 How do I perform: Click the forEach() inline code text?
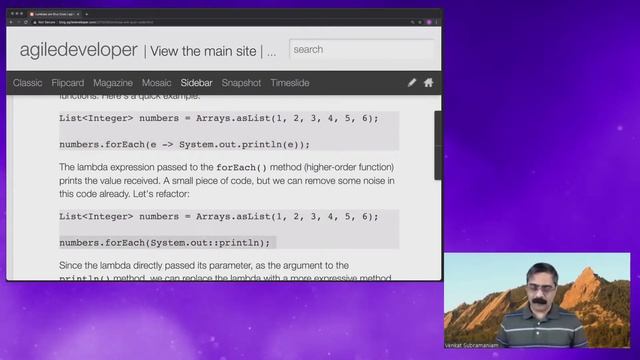[x=241, y=167]
